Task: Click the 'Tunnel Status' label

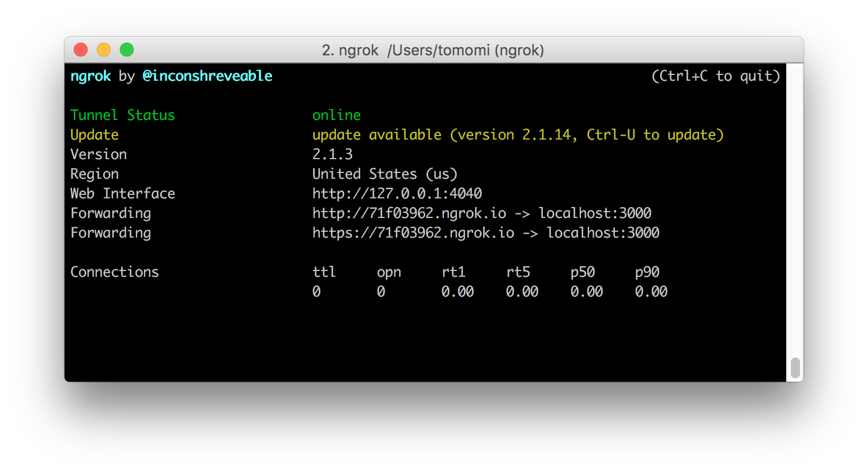Action: (x=122, y=115)
